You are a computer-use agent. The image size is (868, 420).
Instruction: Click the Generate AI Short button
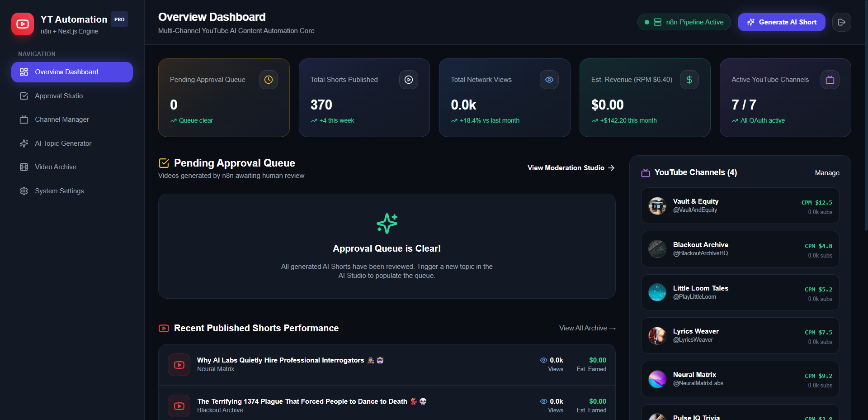click(x=781, y=22)
